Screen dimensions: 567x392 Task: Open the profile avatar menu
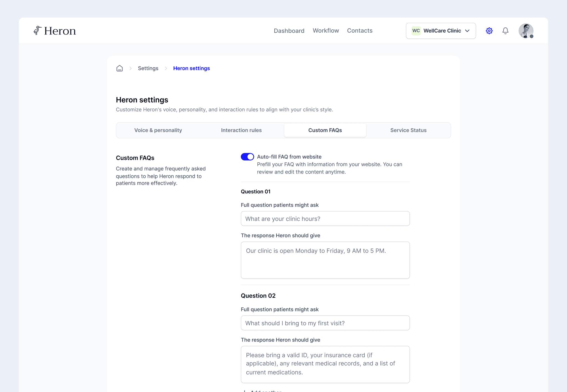[x=526, y=31]
